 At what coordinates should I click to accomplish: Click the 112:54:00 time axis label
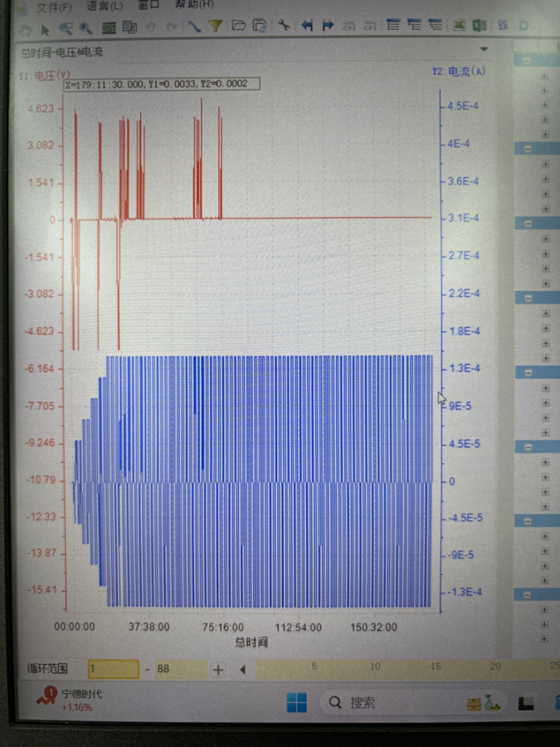299,627
